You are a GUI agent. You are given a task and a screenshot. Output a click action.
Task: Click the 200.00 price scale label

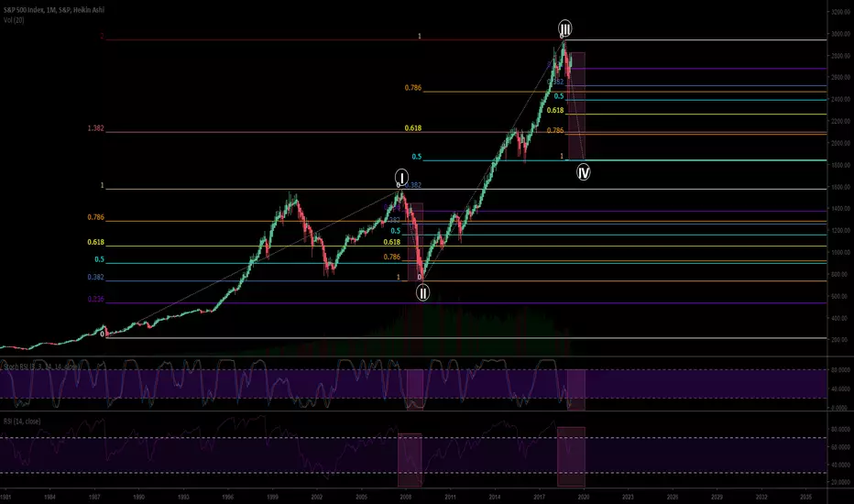841,339
